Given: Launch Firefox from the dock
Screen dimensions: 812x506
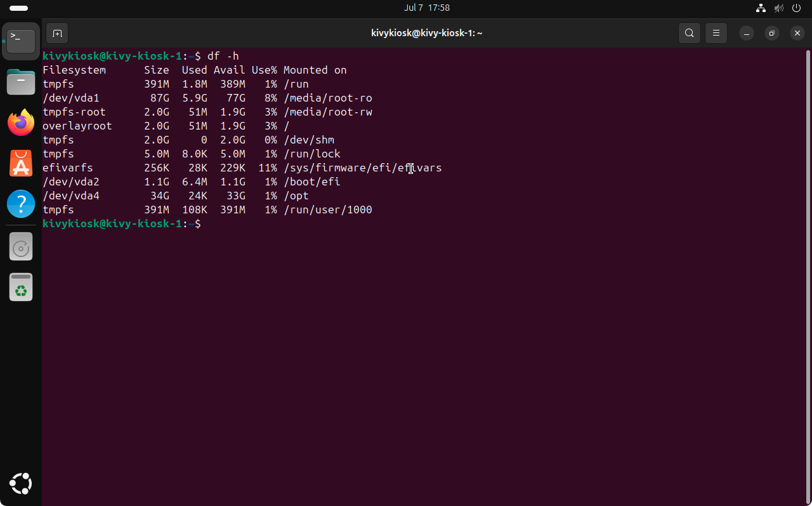Looking at the screenshot, I should pos(21,123).
